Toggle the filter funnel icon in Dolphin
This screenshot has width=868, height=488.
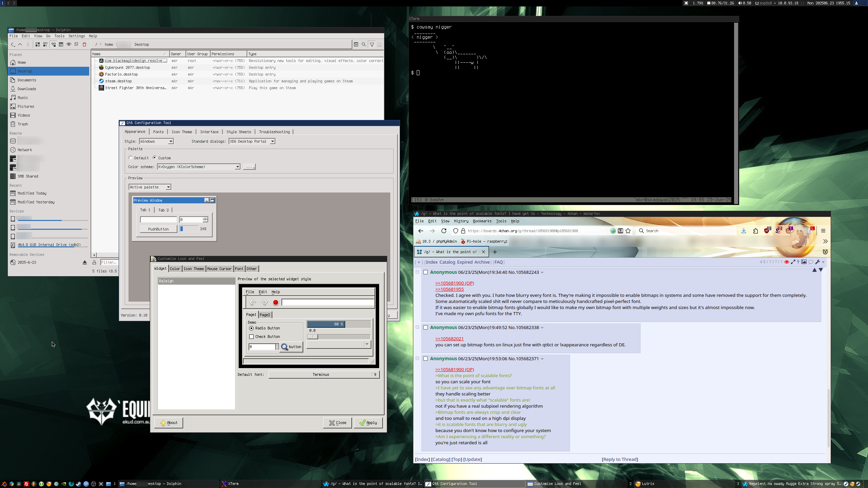pos(372,44)
